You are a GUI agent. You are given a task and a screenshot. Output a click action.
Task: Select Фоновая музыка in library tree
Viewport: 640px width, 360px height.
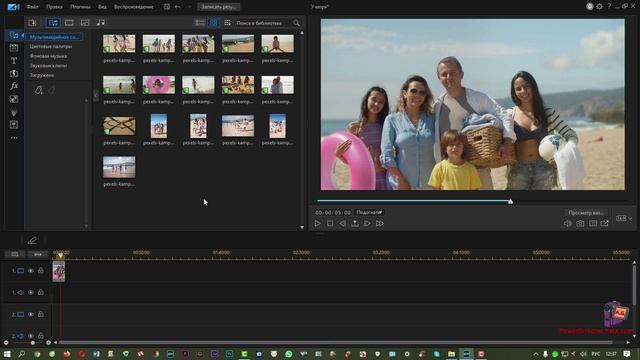click(48, 56)
